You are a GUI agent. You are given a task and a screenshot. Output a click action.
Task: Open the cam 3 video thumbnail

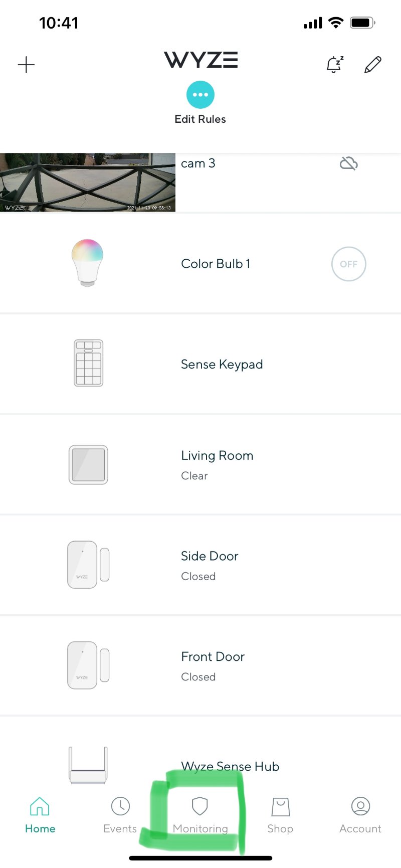[88, 183]
